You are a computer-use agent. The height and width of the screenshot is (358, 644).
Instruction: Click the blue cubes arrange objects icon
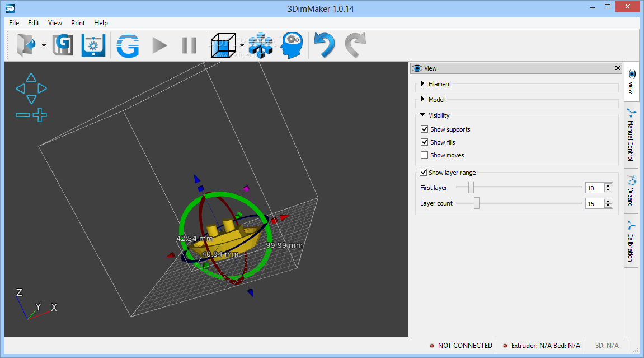click(261, 45)
